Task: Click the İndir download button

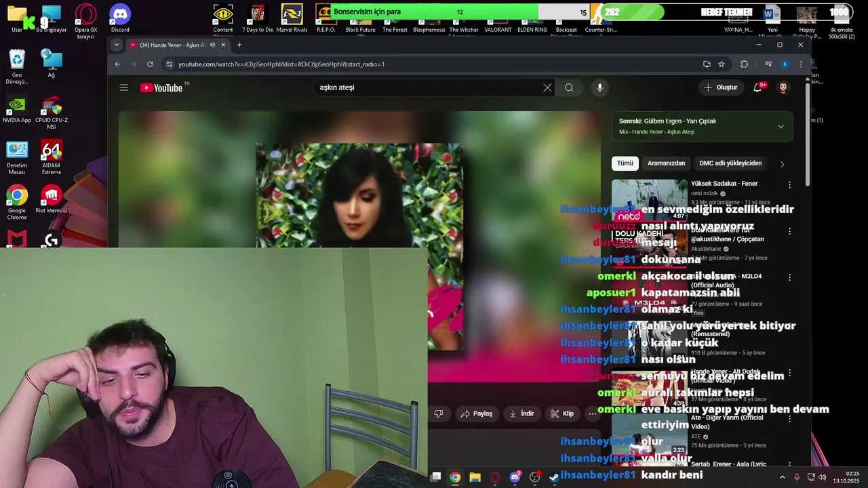Action: [521, 413]
